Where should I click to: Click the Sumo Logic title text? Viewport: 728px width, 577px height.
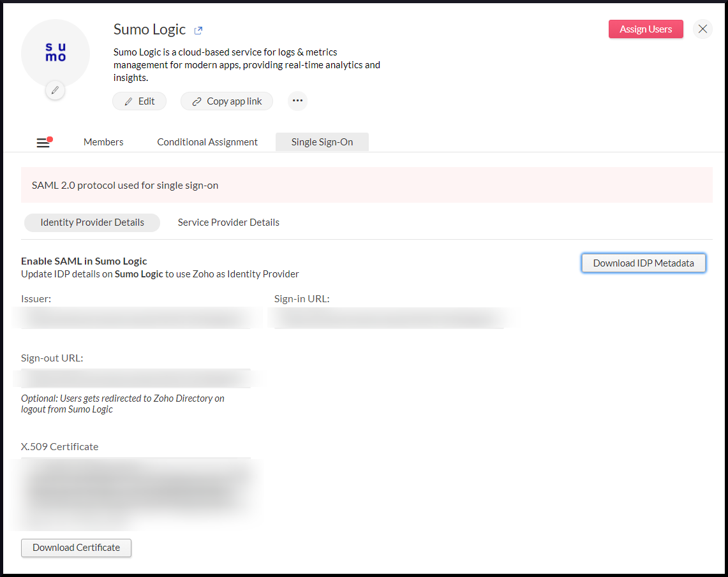[x=149, y=30]
